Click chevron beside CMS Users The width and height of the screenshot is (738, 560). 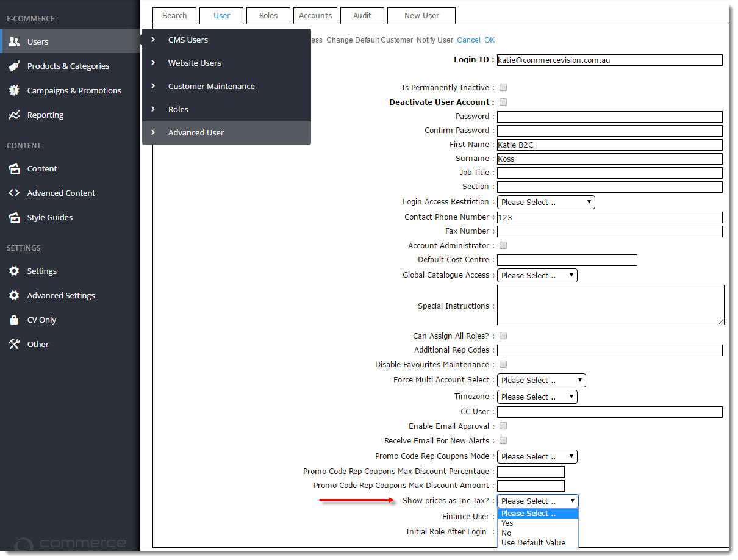tap(153, 40)
